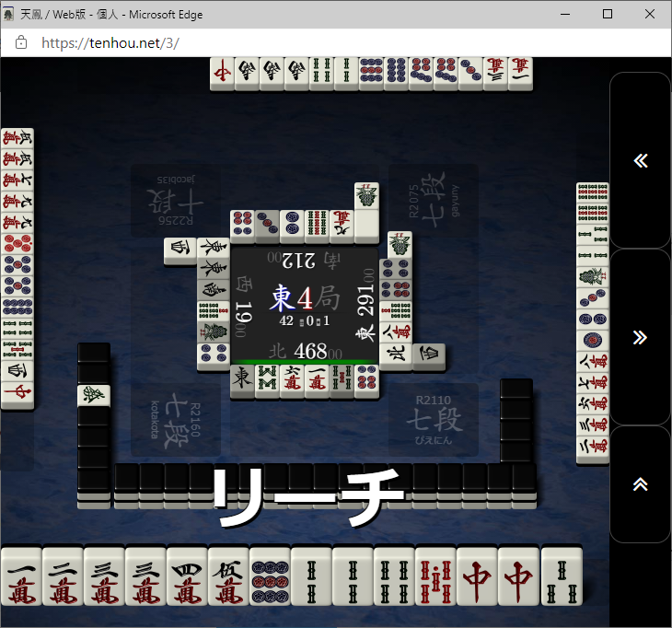Select the 四萬 tile in the bottom hand
The width and height of the screenshot is (672, 628).
click(x=187, y=576)
